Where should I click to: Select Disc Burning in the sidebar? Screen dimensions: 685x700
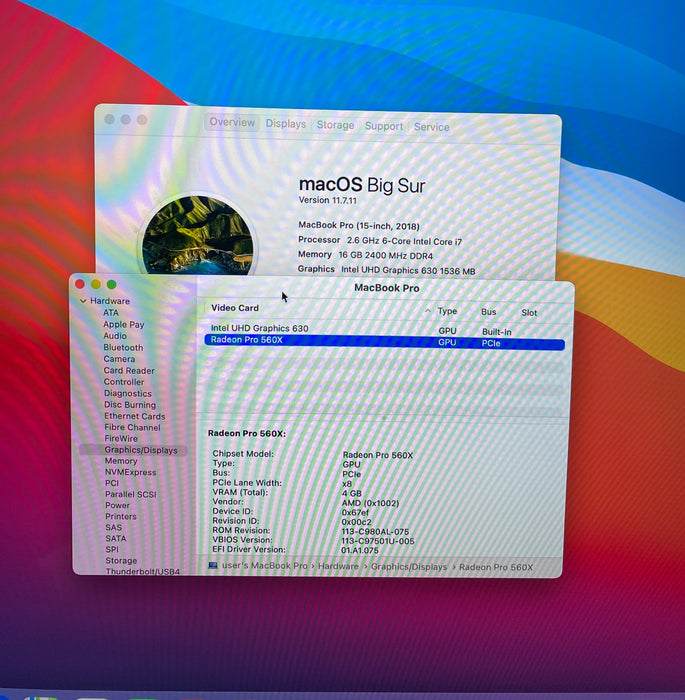[130, 405]
